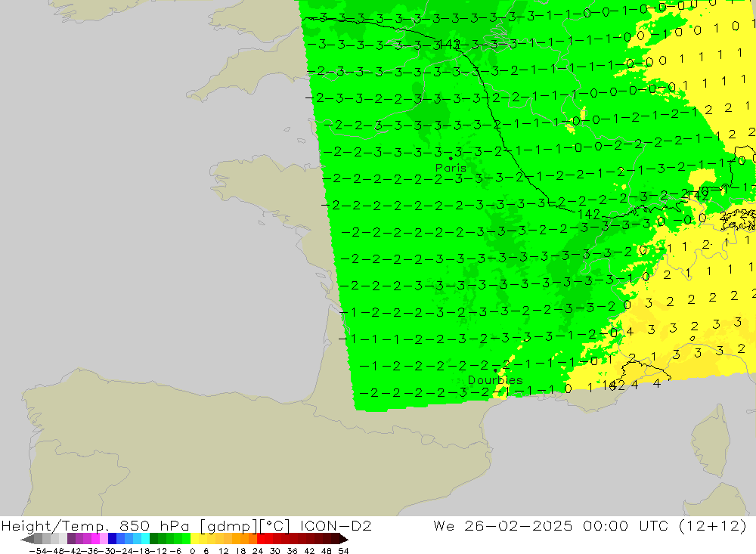Click the Dourbies dot marker
756x554 pixels.
[x=495, y=370]
